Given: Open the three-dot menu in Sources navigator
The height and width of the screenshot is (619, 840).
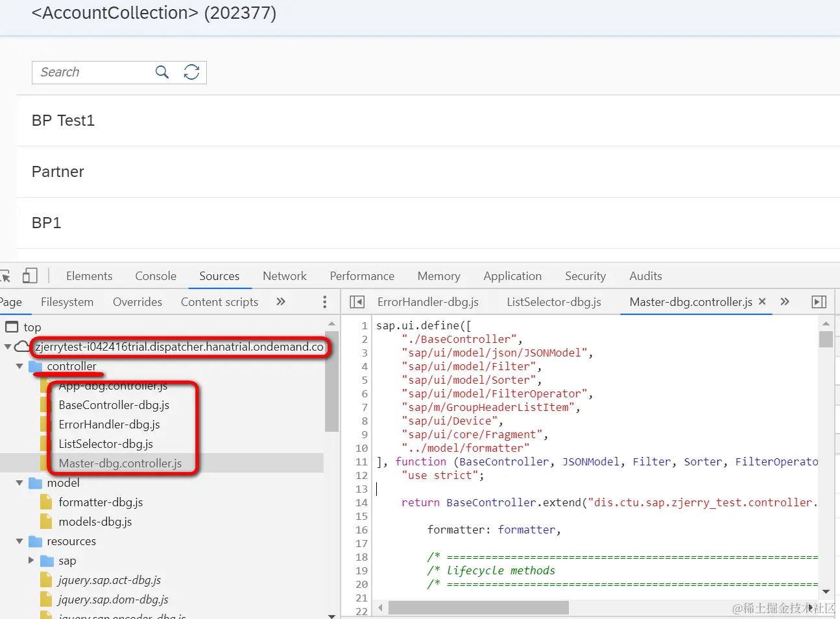Looking at the screenshot, I should coord(325,302).
